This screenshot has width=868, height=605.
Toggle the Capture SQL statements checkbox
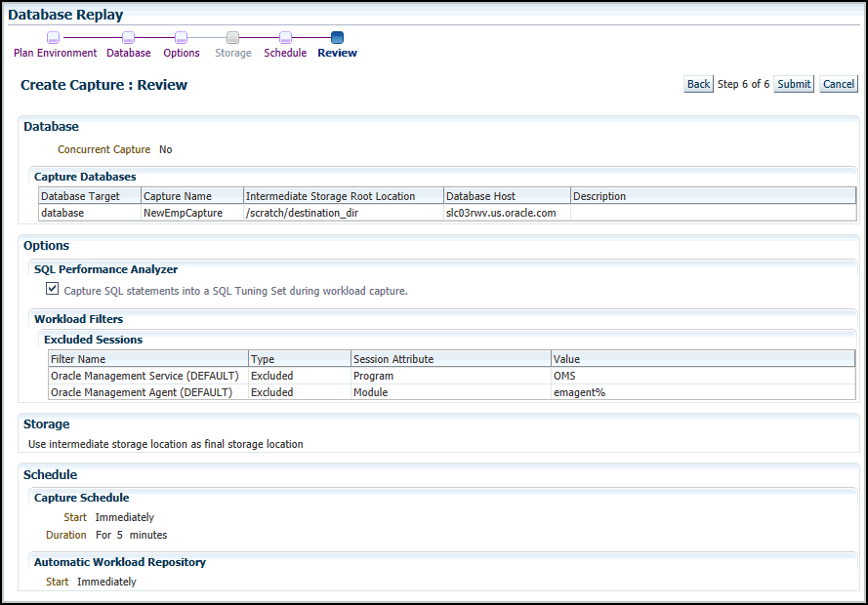53,289
